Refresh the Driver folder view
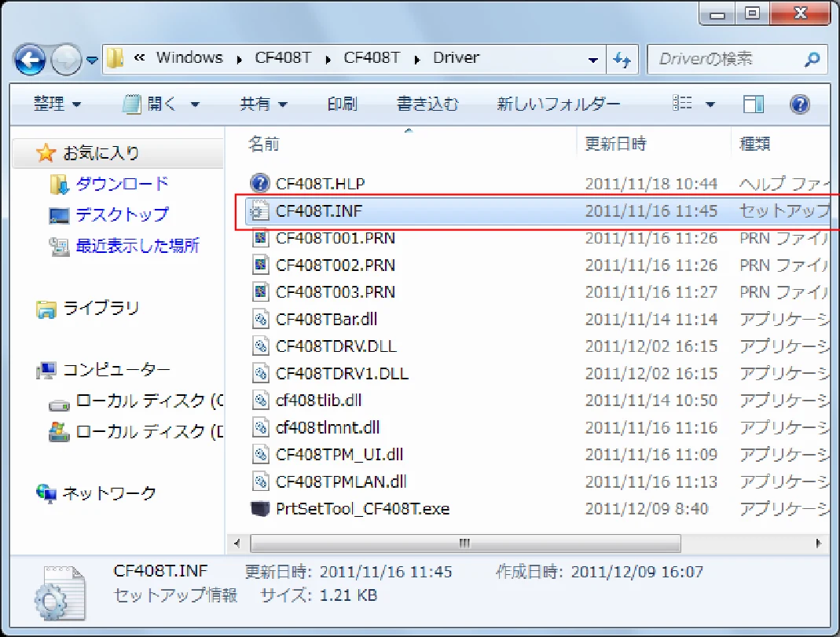 [x=622, y=60]
